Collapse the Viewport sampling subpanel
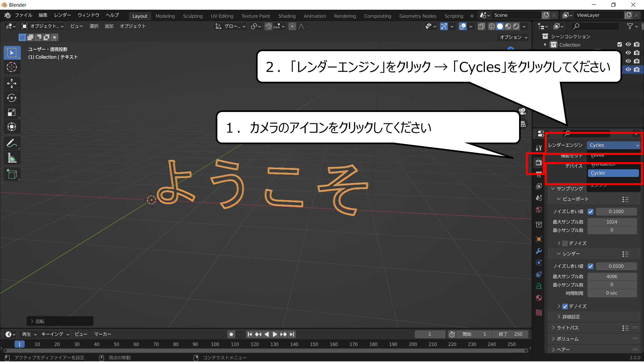The height and width of the screenshot is (362, 644). 559,199
